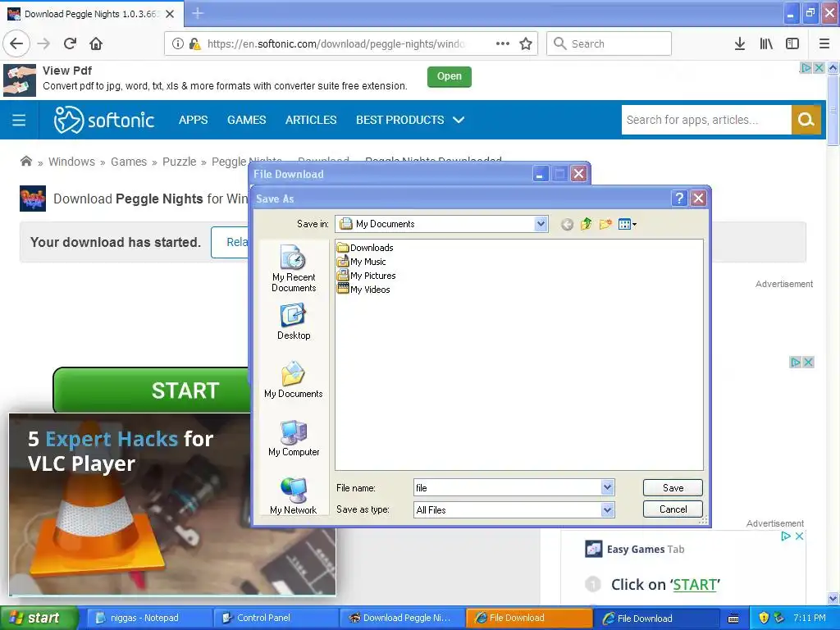Open the APPS menu on Softonic
The height and width of the screenshot is (630, 840).
(193, 120)
